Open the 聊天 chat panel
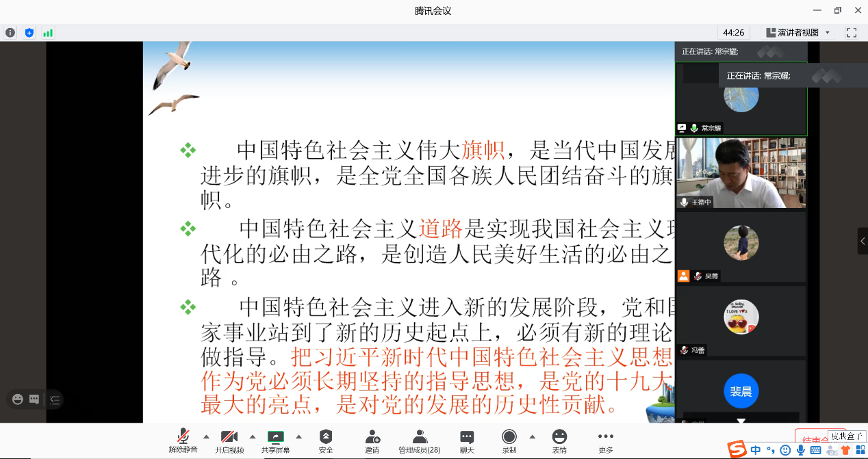The height and width of the screenshot is (459, 868). (x=467, y=441)
